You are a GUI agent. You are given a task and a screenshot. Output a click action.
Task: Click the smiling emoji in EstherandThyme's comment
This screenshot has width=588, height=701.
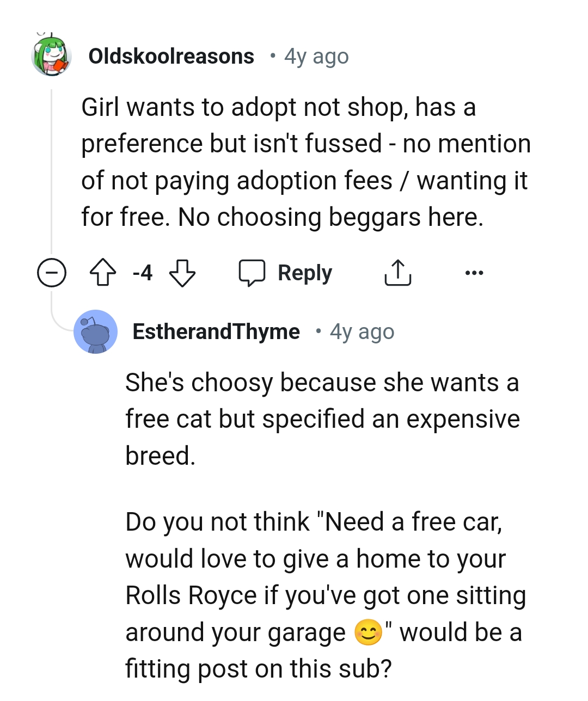(x=369, y=632)
